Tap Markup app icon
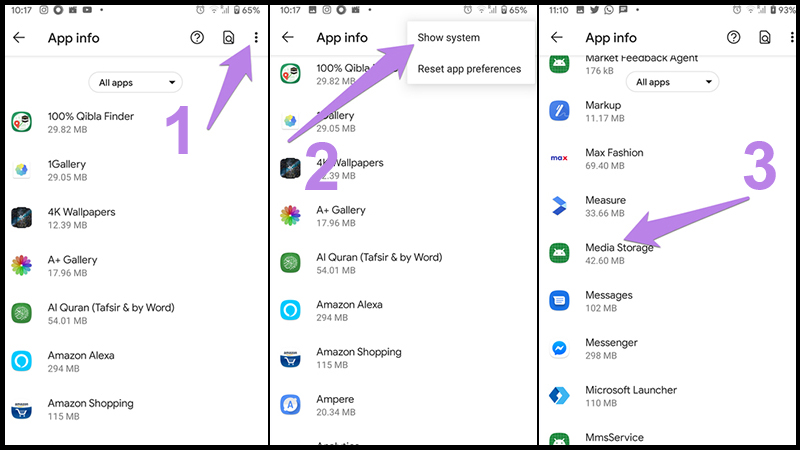This screenshot has height=450, width=800. pos(559,111)
